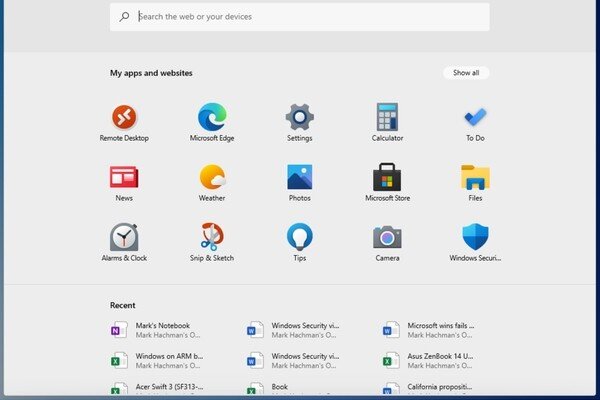The image size is (600, 400).
Task: Open the News app
Action: pyautogui.click(x=124, y=183)
